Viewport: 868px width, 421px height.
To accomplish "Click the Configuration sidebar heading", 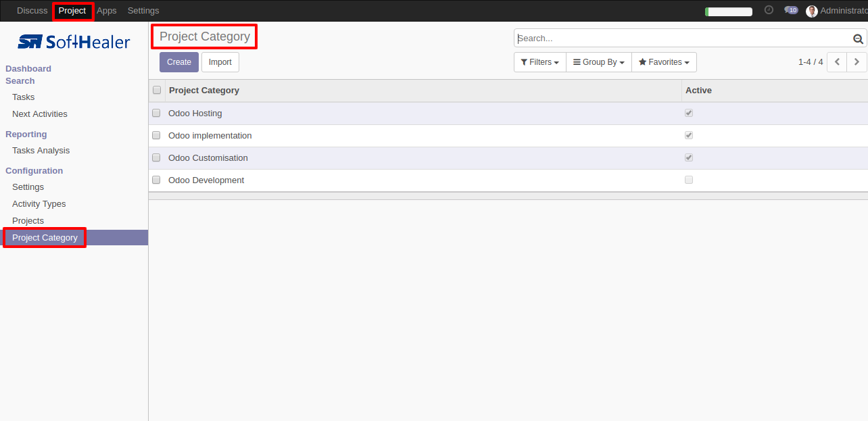I will [34, 171].
